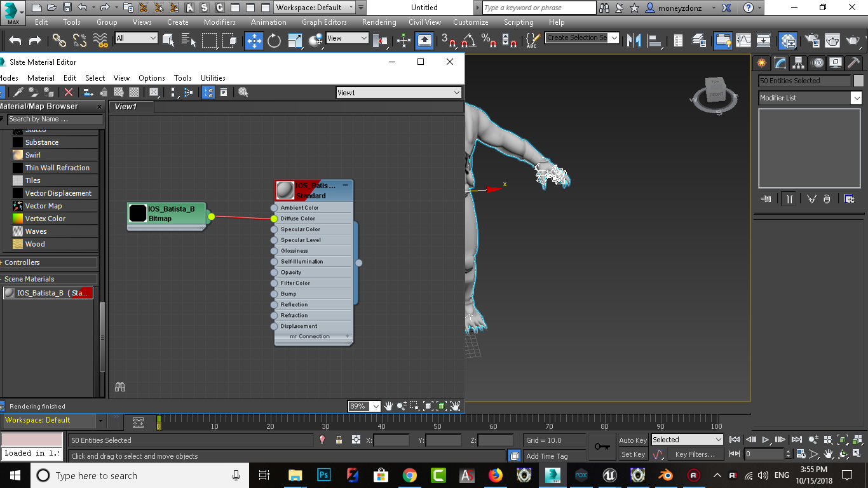This screenshot has height=488, width=868.
Task: Click Rectangular Selection Region icon
Action: tap(209, 41)
